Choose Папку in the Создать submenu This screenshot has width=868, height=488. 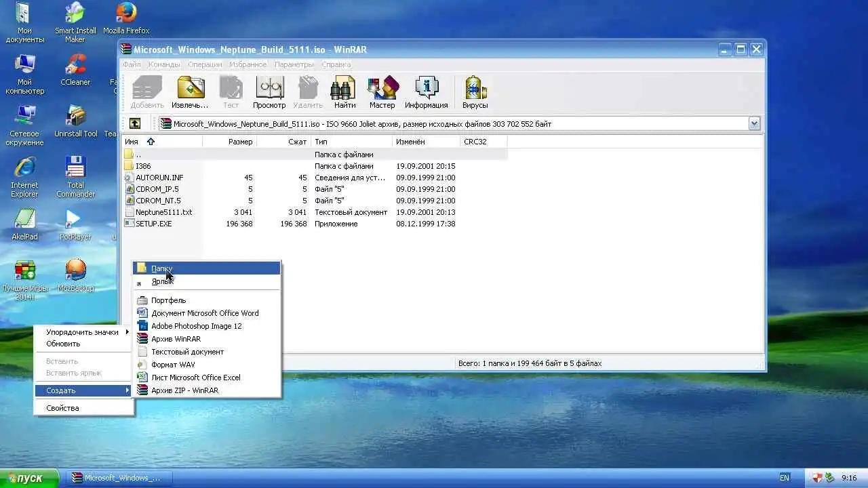(x=206, y=268)
